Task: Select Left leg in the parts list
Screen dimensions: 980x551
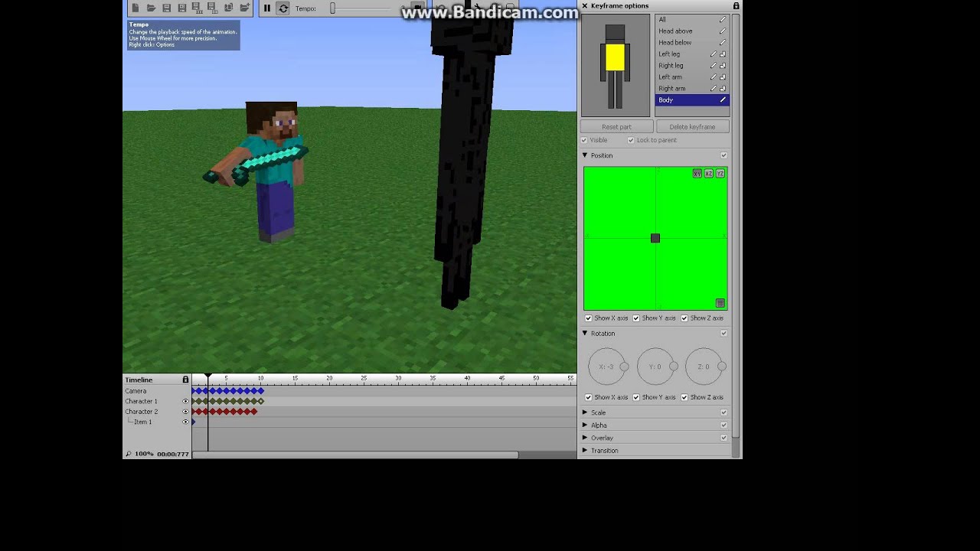Action: [x=692, y=54]
